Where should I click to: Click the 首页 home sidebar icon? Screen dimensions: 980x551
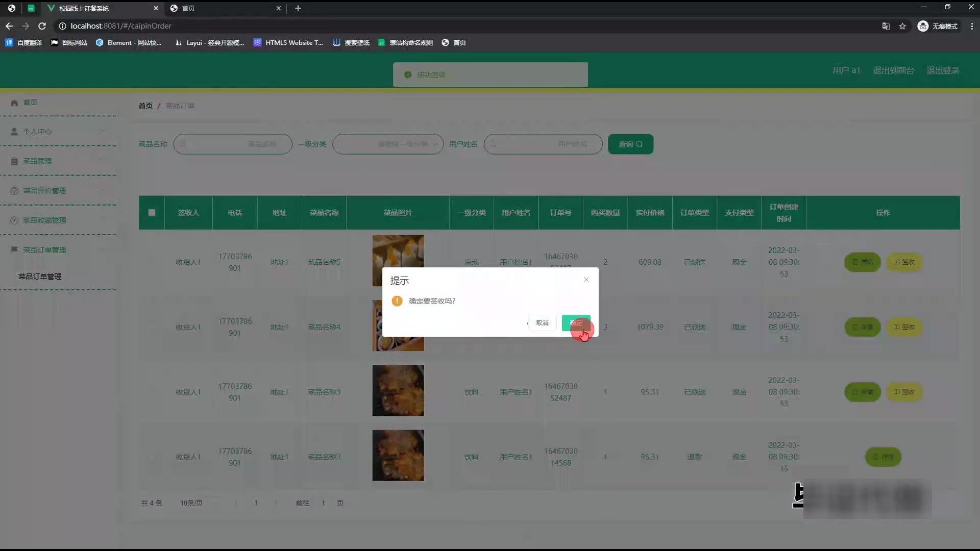[x=14, y=103]
